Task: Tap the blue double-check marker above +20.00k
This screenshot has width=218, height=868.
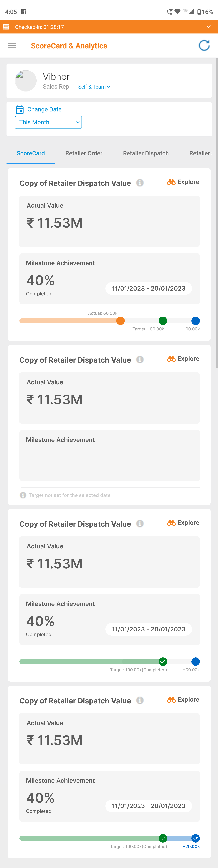Action: pos(195,838)
